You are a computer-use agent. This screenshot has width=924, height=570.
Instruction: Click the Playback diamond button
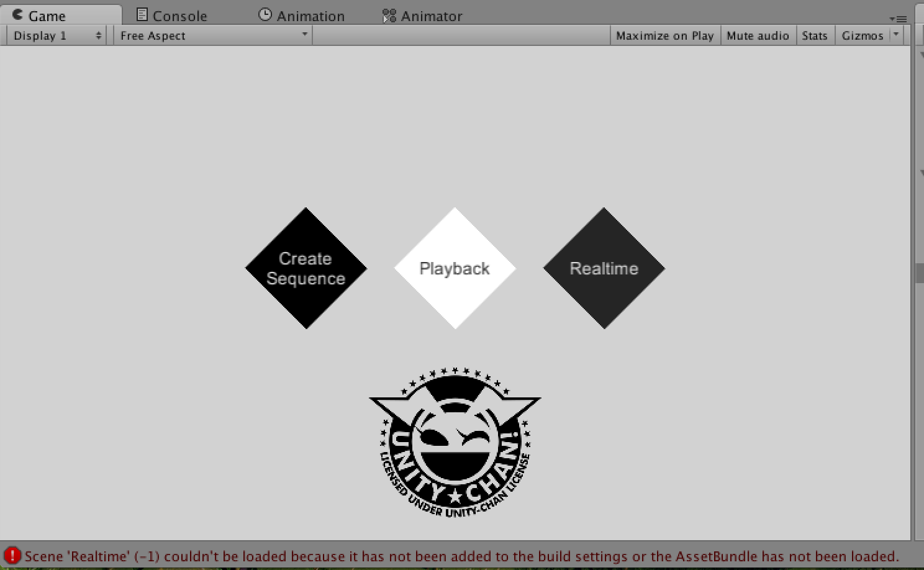[455, 268]
